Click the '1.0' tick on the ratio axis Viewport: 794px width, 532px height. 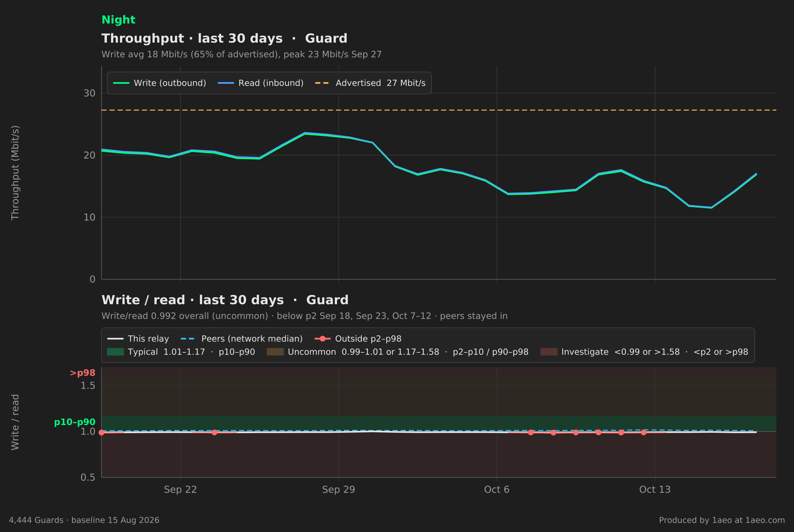(88, 432)
